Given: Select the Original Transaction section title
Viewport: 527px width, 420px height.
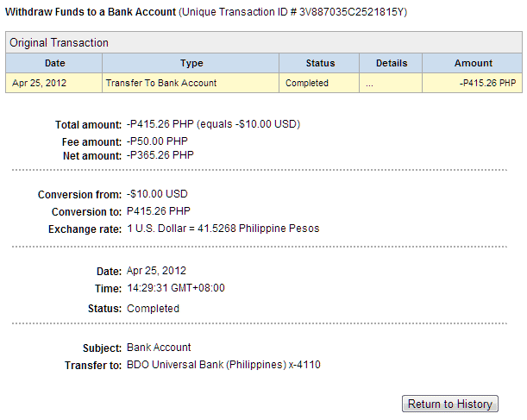Looking at the screenshot, I should (x=59, y=42).
